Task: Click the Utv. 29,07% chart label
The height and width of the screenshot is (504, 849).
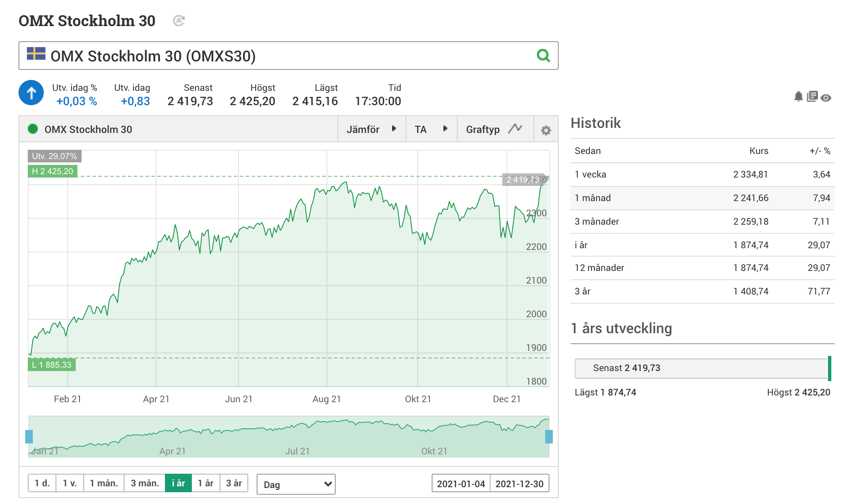Action: click(x=55, y=156)
